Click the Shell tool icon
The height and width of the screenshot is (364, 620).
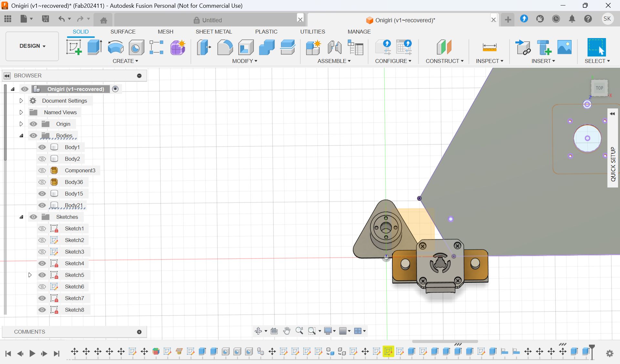(246, 47)
